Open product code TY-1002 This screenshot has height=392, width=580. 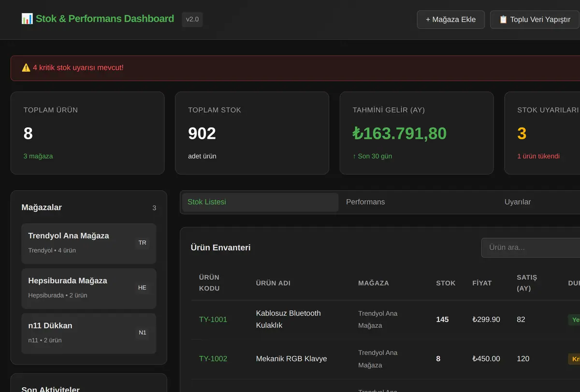tap(213, 359)
